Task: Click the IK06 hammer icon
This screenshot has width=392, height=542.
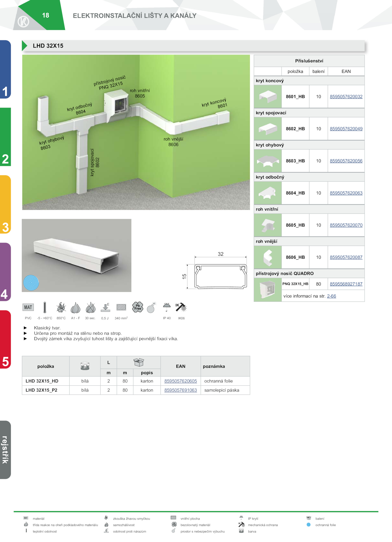Action: (x=181, y=307)
